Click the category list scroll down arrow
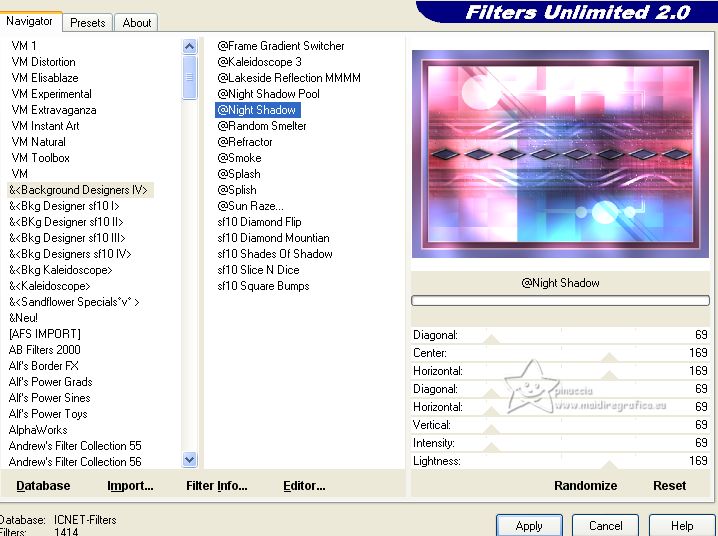This screenshot has width=718, height=536. click(190, 459)
